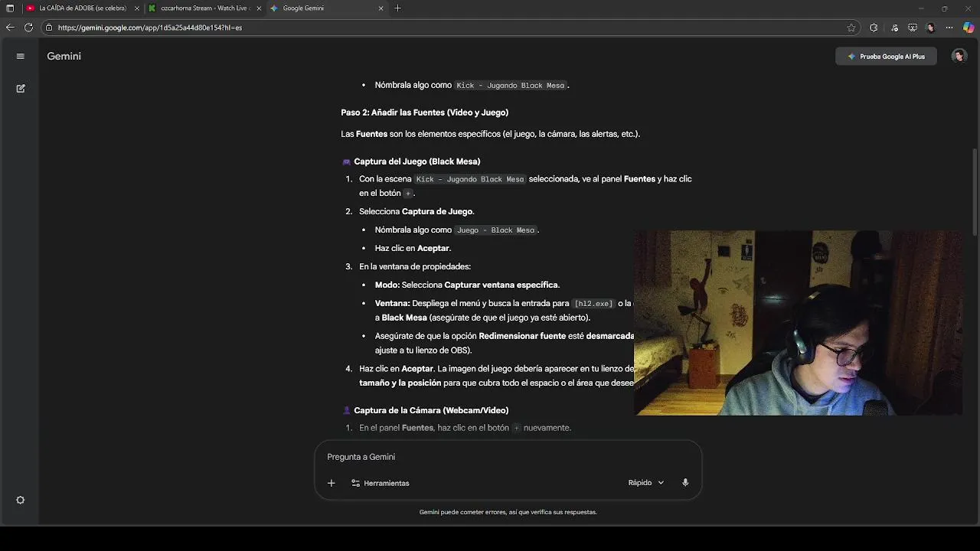This screenshot has width=980, height=551.
Task: Start a new chat with the pencil icon
Action: click(21, 89)
